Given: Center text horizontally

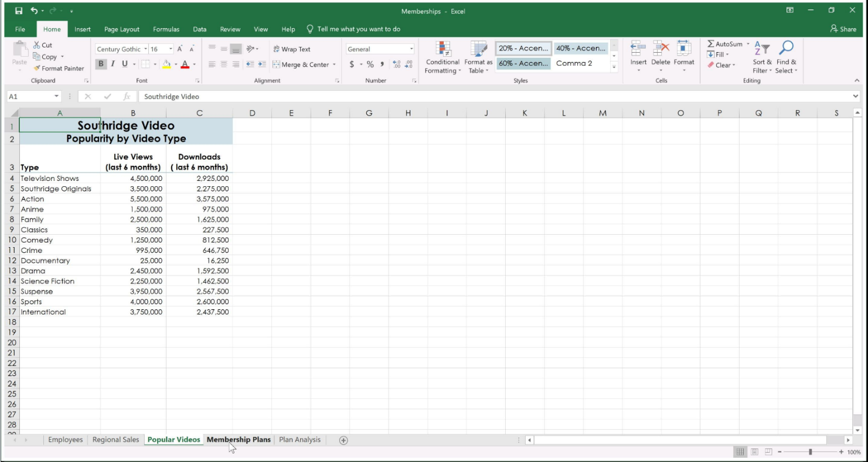Looking at the screenshot, I should [x=224, y=64].
